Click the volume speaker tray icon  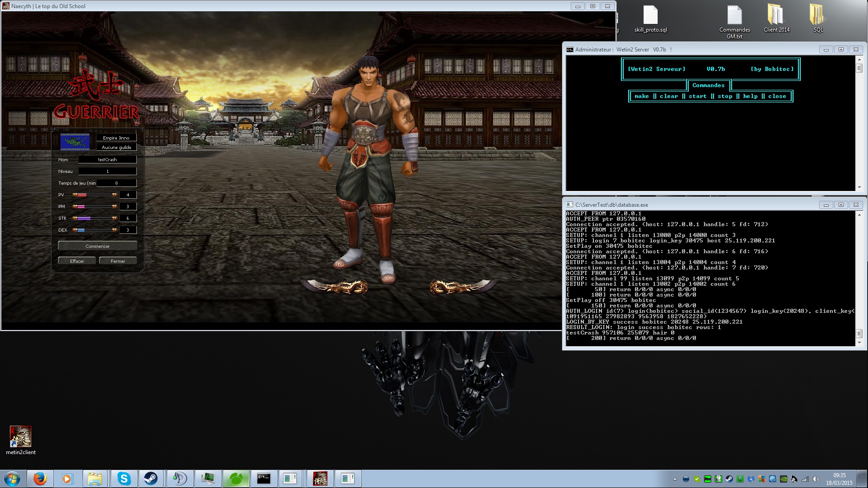point(816,479)
